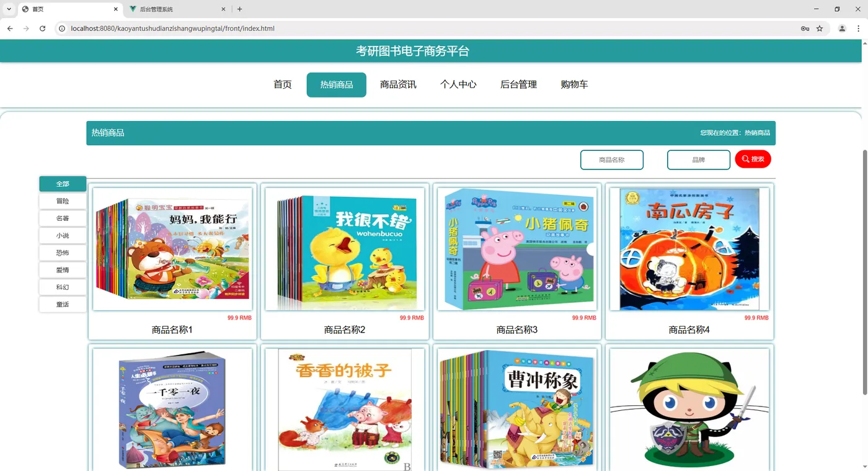Click the 考研图书电子商务平台 site title

click(412, 52)
